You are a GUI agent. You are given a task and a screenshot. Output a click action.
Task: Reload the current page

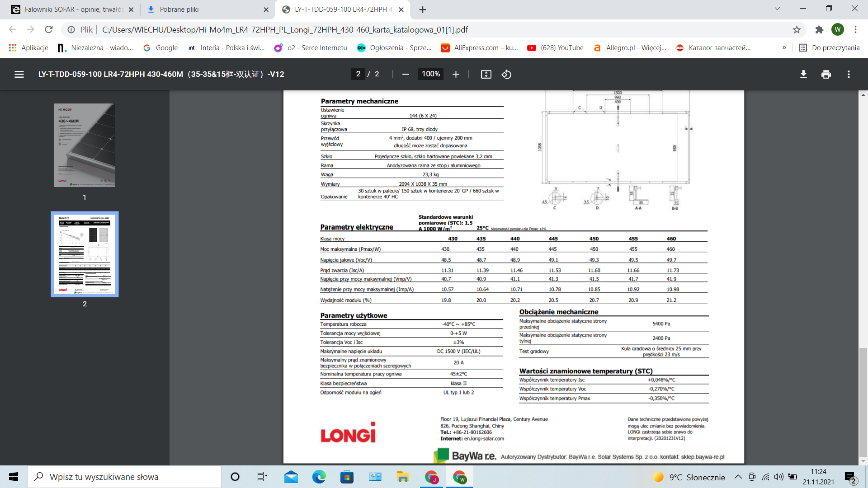[x=48, y=29]
